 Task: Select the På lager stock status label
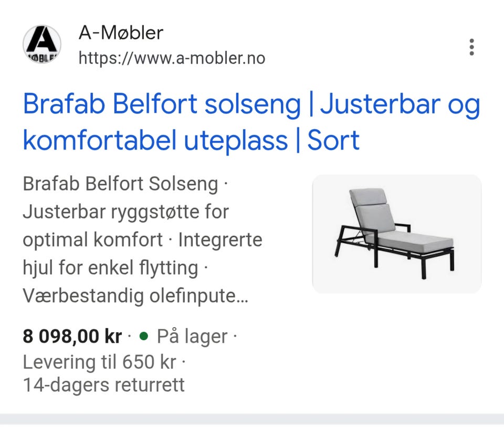194,337
